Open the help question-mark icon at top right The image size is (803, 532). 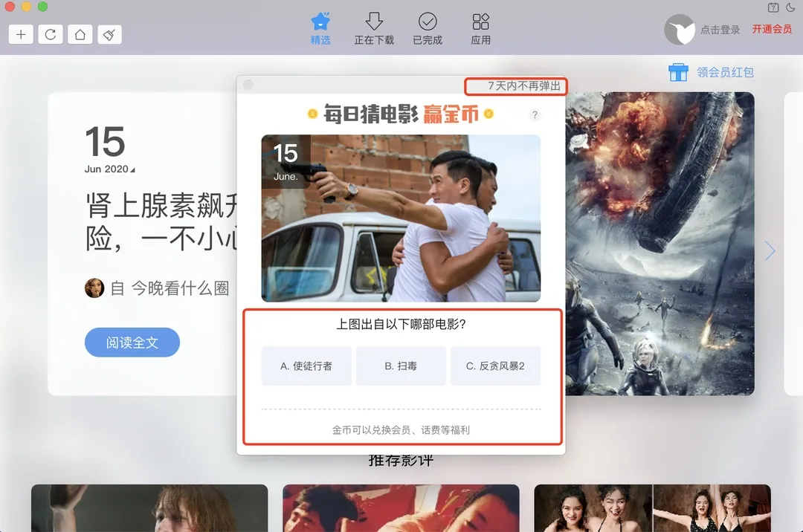click(x=772, y=7)
